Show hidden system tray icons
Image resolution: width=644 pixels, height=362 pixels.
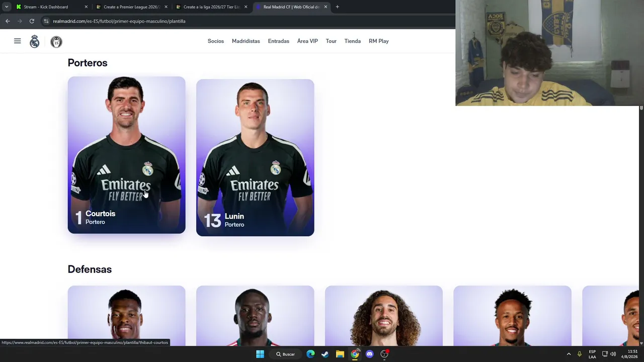(569, 354)
